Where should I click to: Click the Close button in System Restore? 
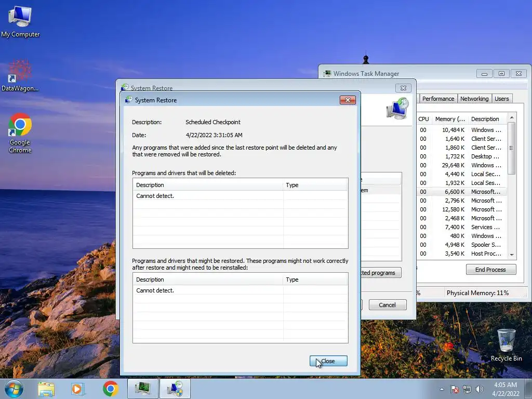click(x=328, y=361)
